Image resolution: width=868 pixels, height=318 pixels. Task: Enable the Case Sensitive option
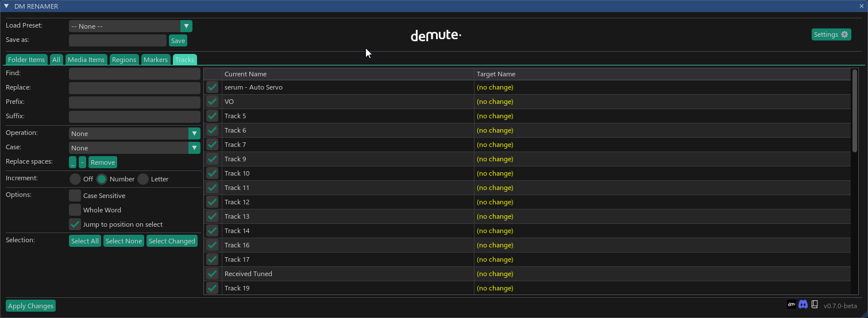click(x=75, y=196)
